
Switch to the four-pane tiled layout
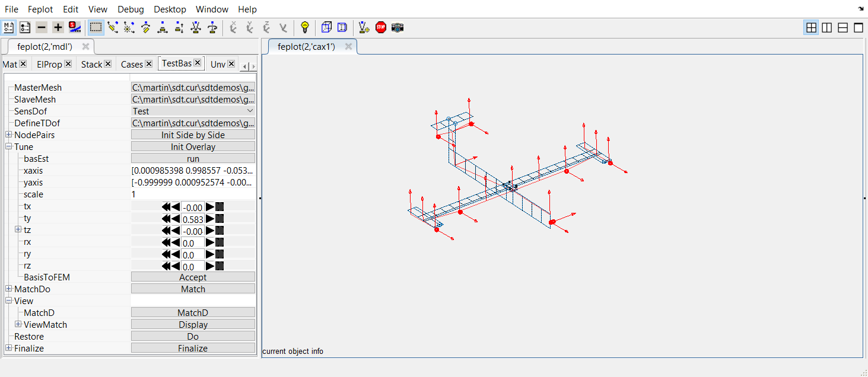pos(811,27)
